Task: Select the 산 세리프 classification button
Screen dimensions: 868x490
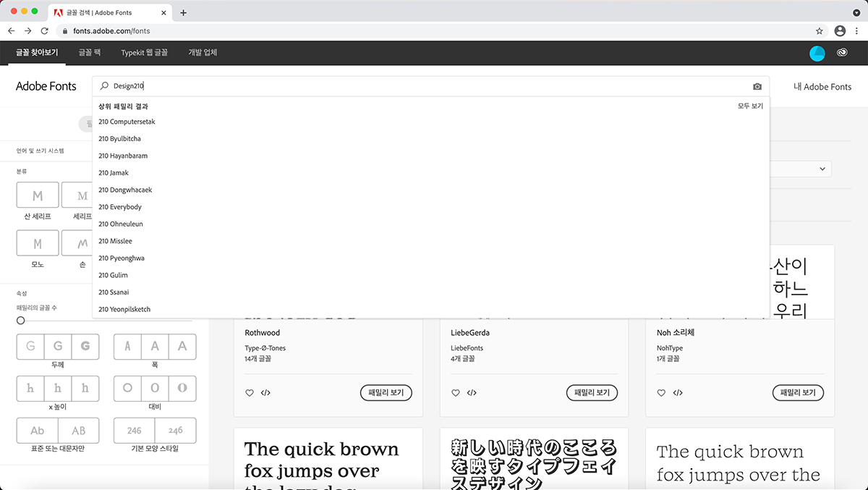Action: point(38,195)
